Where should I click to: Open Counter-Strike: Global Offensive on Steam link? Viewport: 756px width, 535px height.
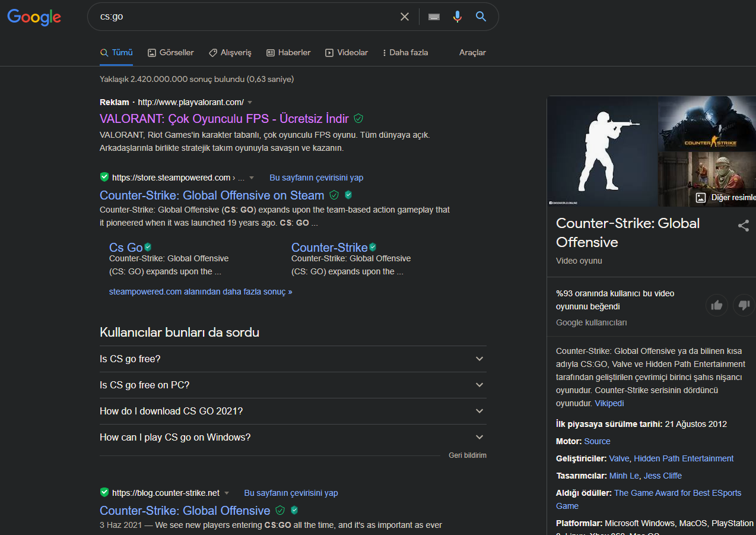[212, 195]
